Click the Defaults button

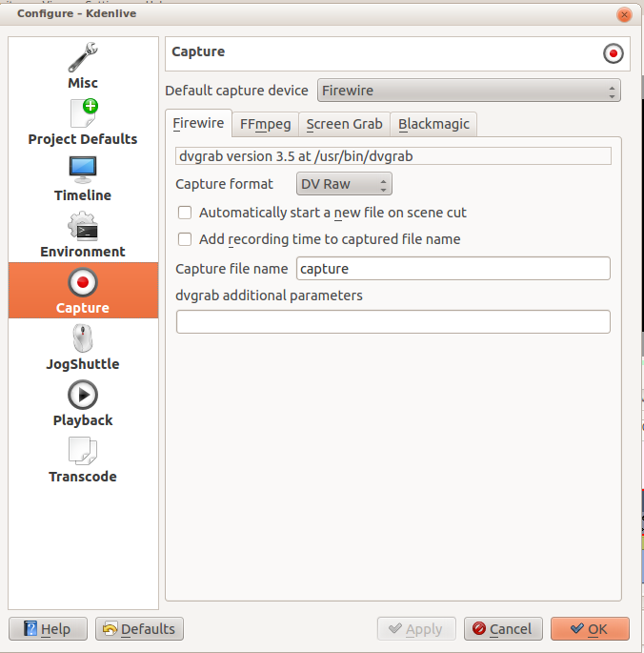[139, 628]
